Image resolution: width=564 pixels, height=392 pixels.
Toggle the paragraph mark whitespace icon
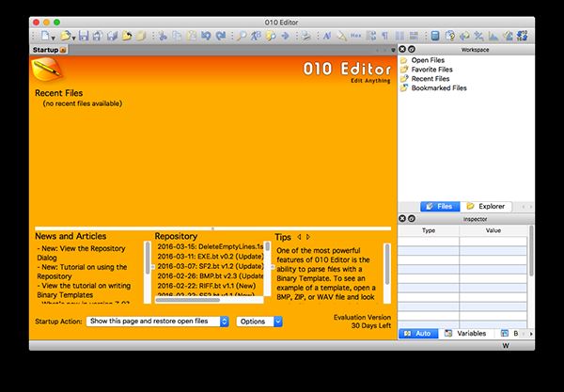tap(384, 36)
